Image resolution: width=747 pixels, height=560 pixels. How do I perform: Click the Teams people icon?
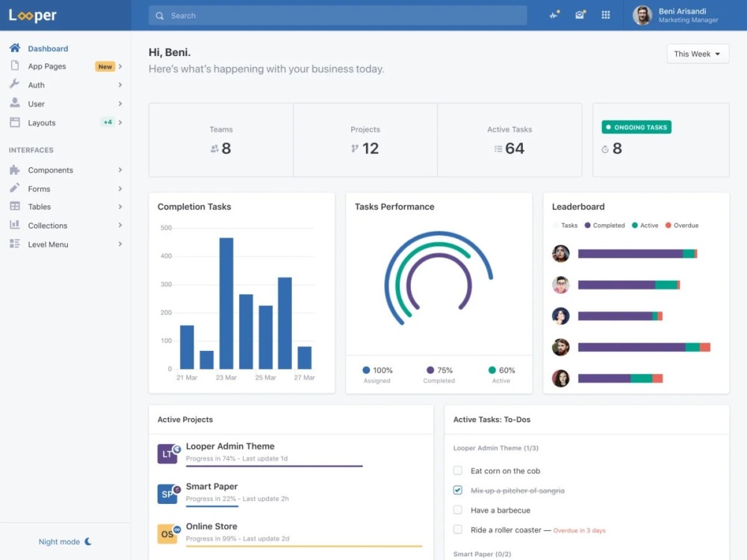click(x=214, y=149)
